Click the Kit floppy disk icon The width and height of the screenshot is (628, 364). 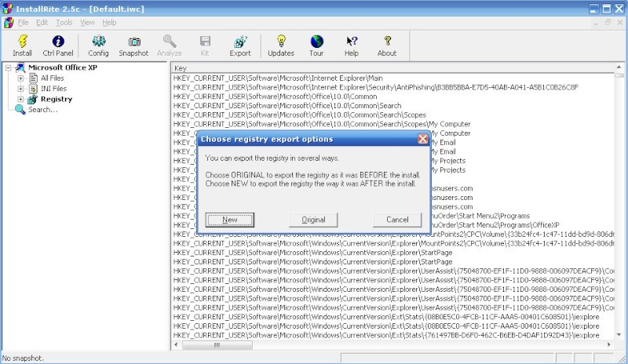(x=205, y=42)
